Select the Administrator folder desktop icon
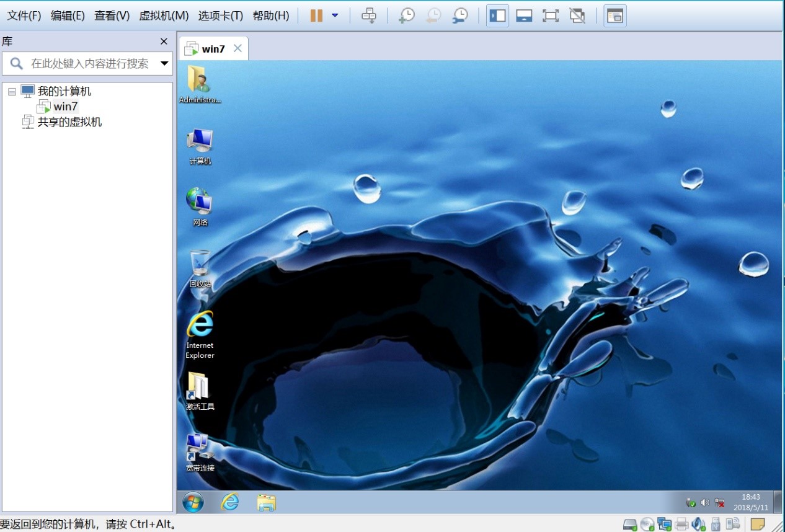This screenshot has height=532, width=785. point(200,84)
